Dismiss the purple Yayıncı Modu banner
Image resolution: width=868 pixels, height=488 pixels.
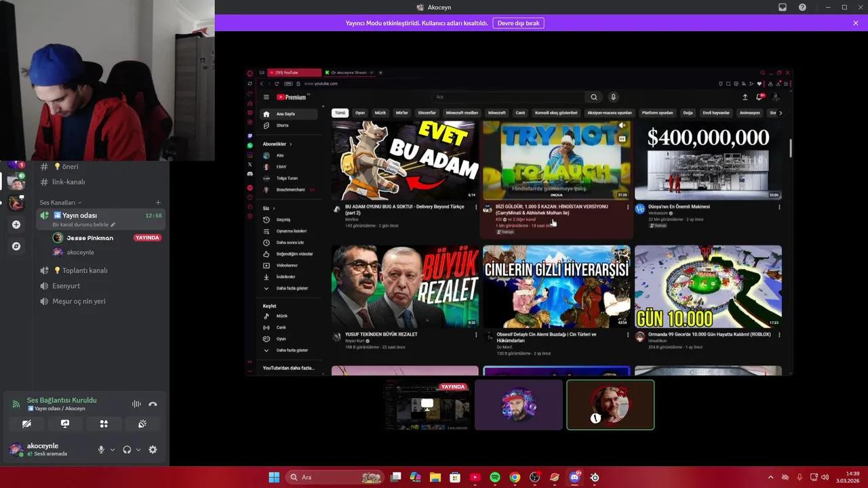tap(856, 23)
